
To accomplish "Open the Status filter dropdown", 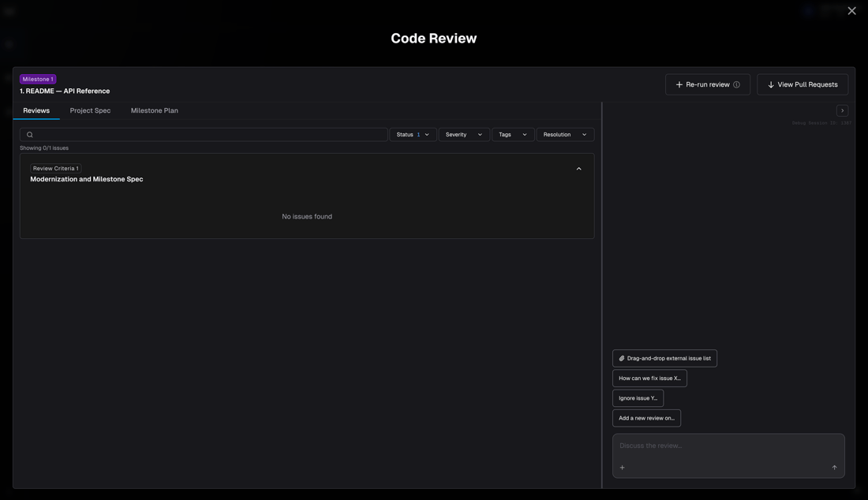I will [x=413, y=134].
